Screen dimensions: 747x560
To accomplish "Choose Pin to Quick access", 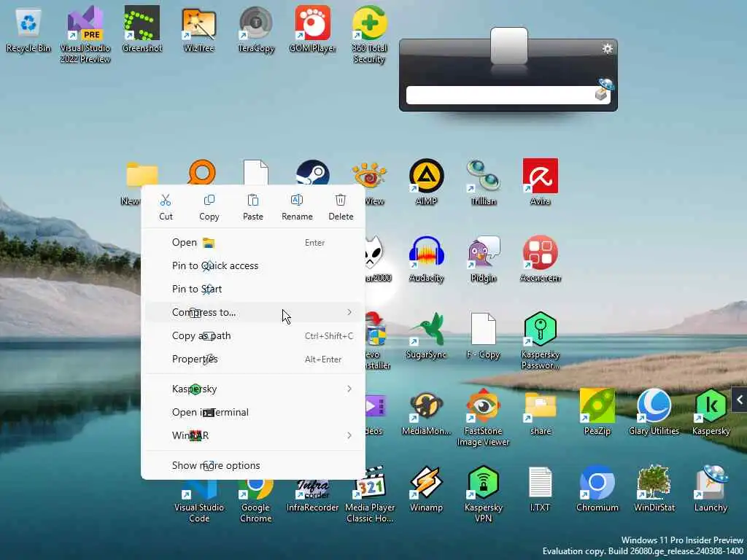I will click(x=253, y=265).
